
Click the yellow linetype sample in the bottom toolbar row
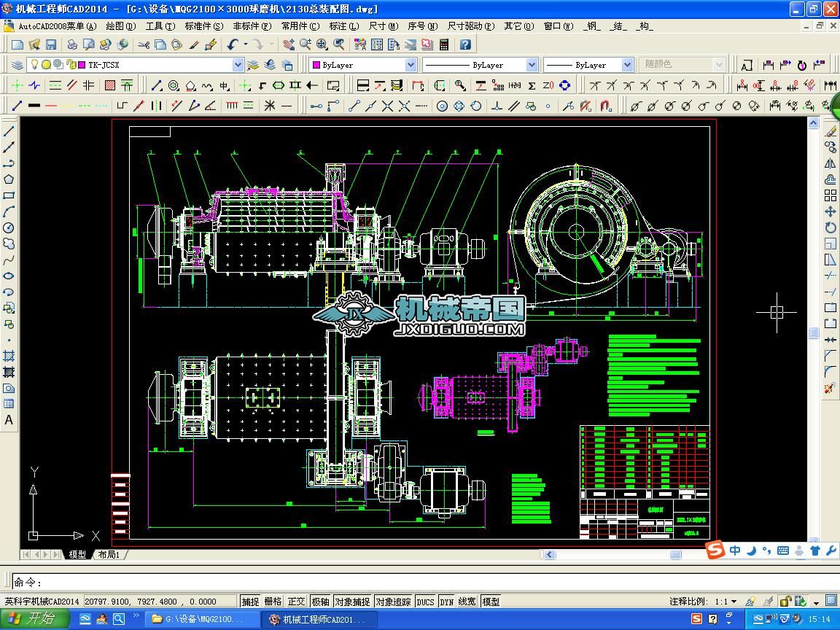pyautogui.click(x=68, y=106)
